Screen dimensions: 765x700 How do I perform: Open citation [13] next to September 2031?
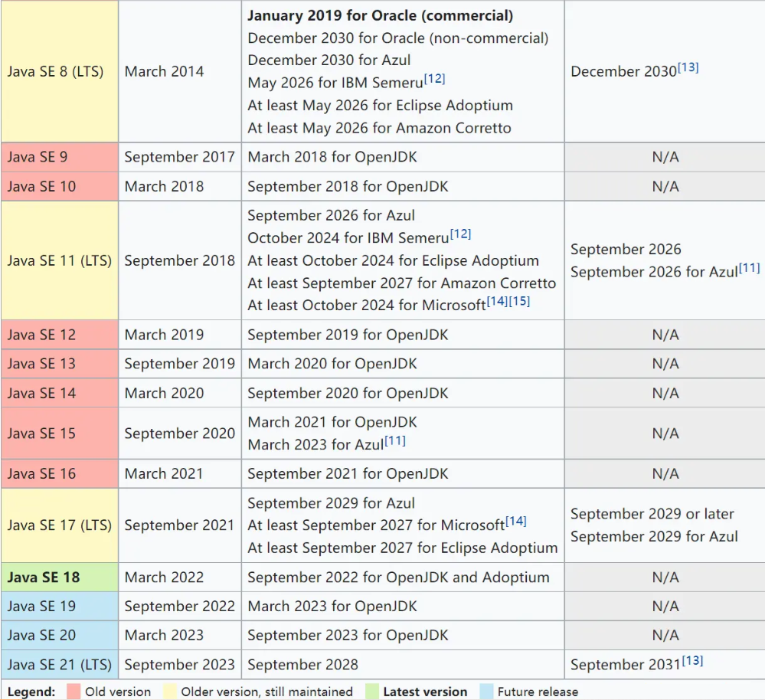coord(691,660)
